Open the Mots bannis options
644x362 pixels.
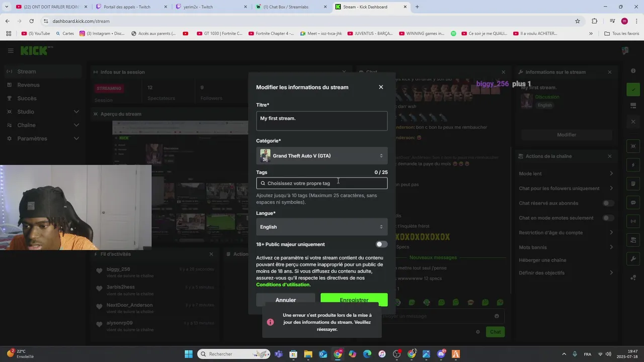[x=566, y=247]
